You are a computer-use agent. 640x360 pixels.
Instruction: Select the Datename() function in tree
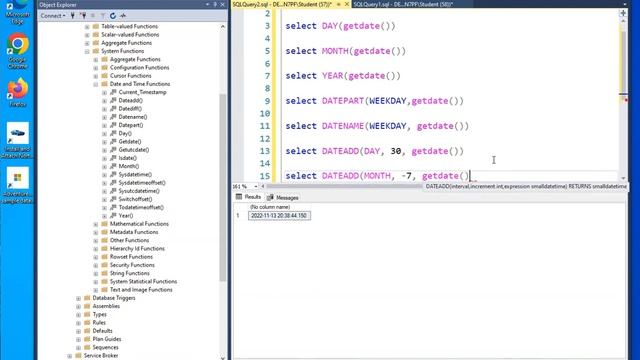(x=133, y=117)
